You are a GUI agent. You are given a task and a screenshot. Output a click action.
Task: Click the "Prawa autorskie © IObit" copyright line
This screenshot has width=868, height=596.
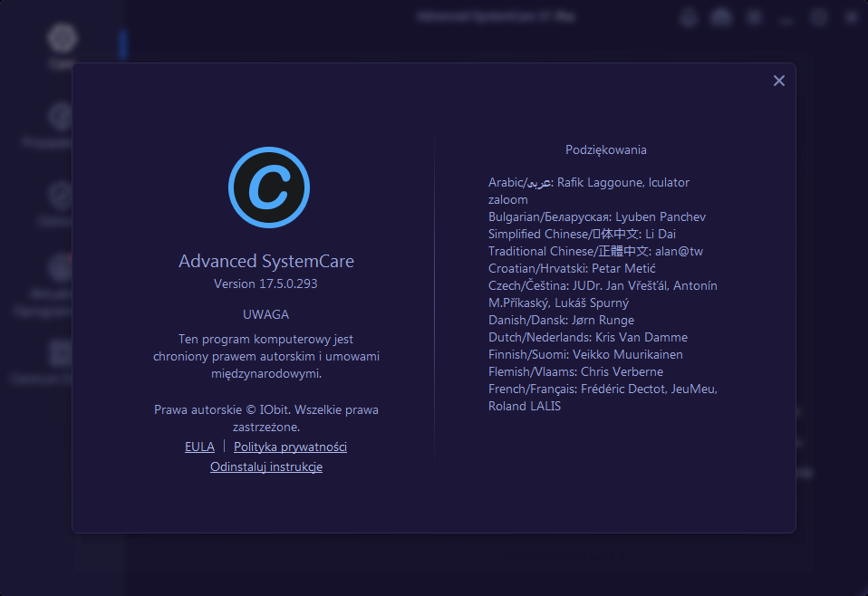tap(266, 418)
